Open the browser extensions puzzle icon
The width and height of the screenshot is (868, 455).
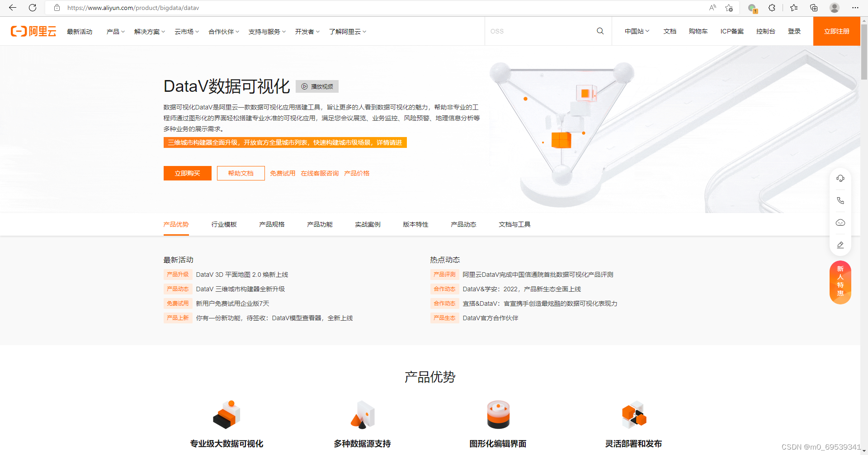click(772, 8)
